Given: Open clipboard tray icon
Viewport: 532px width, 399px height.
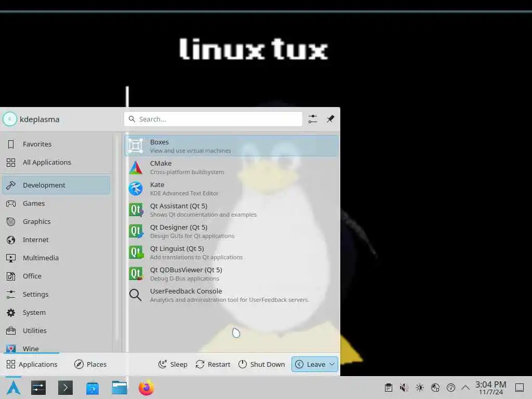Looking at the screenshot, I should pyautogui.click(x=389, y=388).
